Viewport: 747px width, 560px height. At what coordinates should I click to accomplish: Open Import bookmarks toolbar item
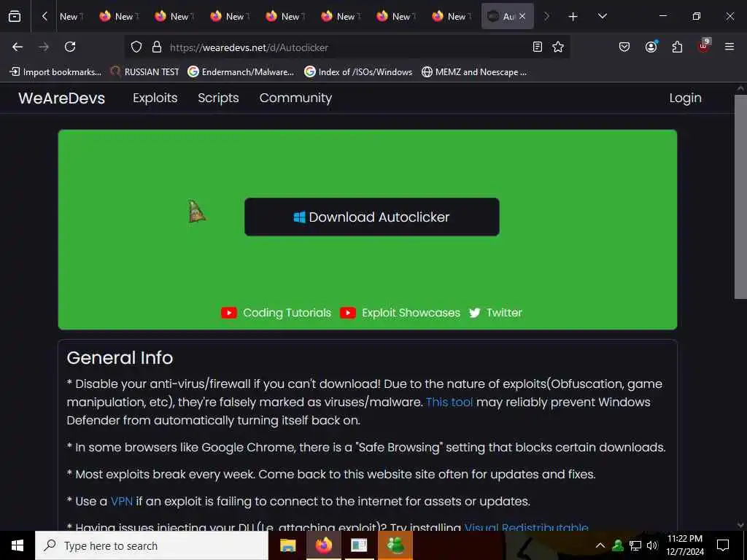click(55, 72)
